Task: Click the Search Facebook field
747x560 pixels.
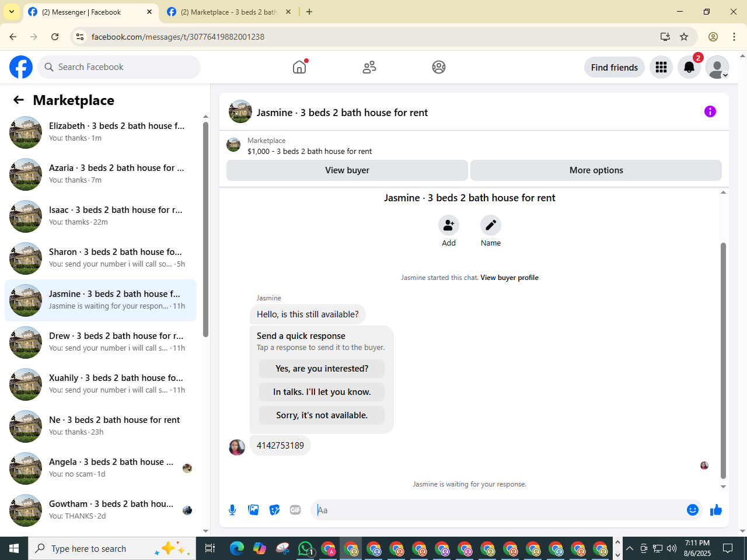Action: coord(120,67)
